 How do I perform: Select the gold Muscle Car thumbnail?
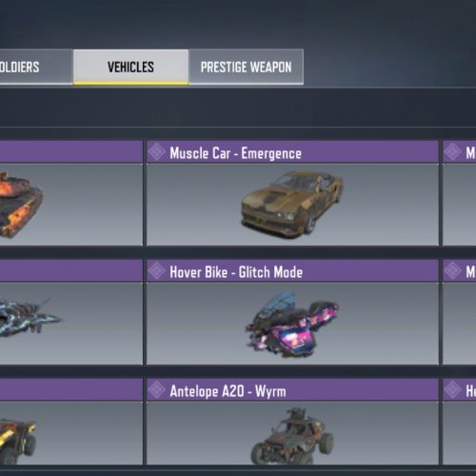[x=292, y=204]
